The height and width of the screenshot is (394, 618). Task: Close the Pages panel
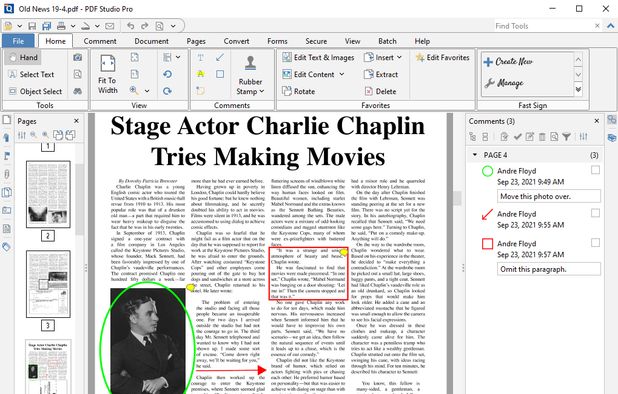(76, 121)
